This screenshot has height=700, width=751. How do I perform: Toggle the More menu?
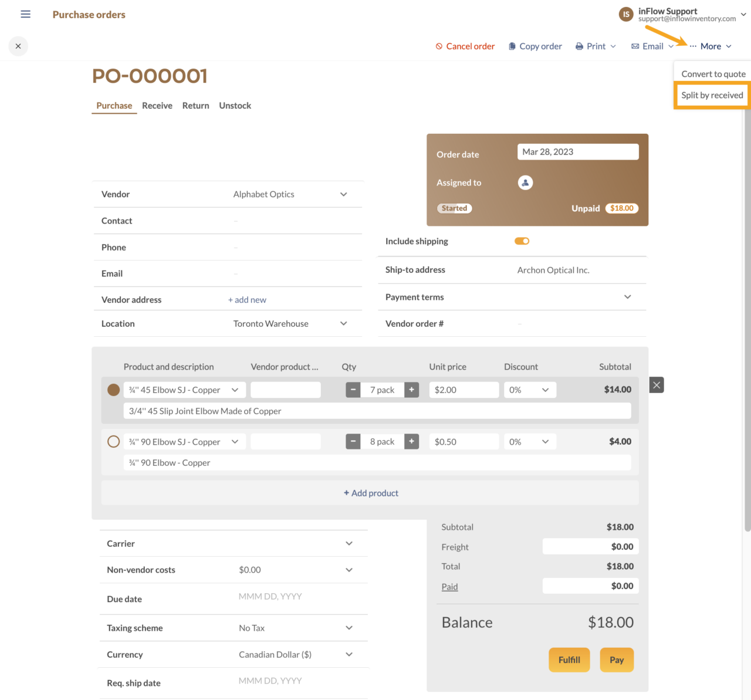pyautogui.click(x=711, y=46)
